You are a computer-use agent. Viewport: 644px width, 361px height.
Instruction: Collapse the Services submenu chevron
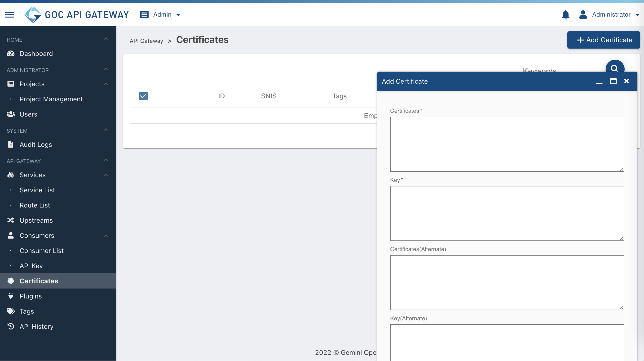[x=106, y=175]
